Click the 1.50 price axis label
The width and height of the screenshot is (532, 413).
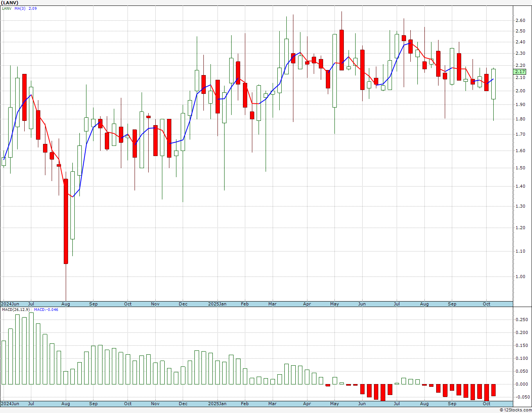(520, 168)
